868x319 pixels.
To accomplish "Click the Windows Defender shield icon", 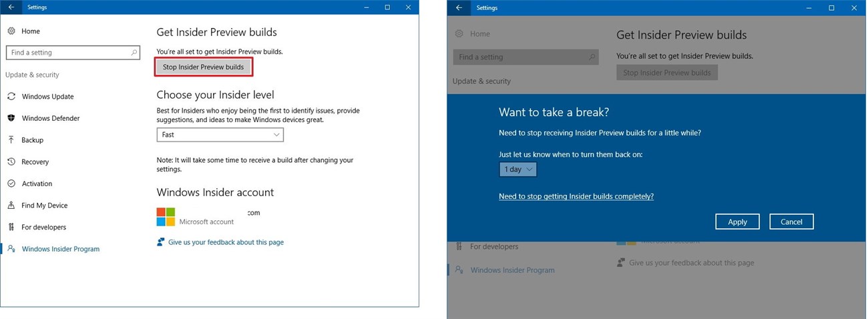I will tap(11, 118).
